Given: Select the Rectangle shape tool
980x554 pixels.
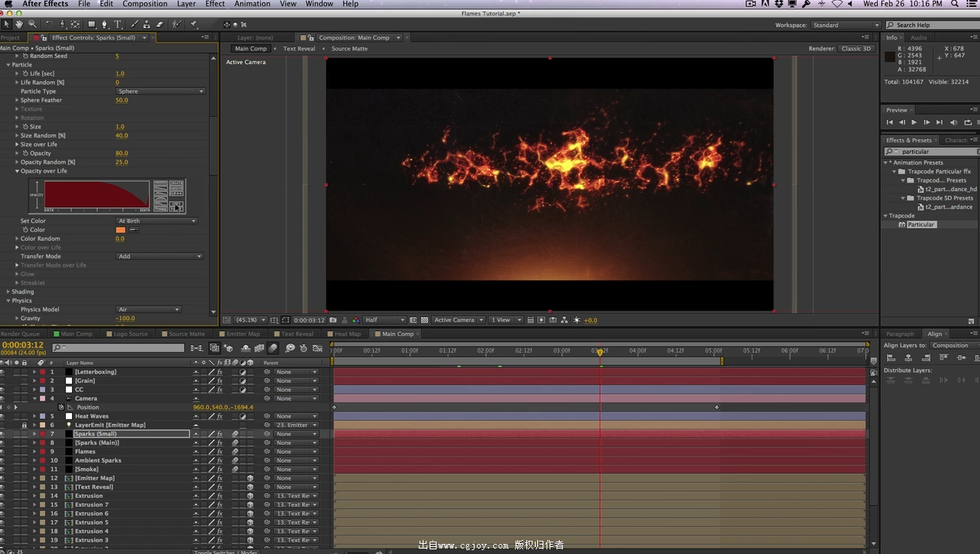Looking at the screenshot, I should coord(91,25).
